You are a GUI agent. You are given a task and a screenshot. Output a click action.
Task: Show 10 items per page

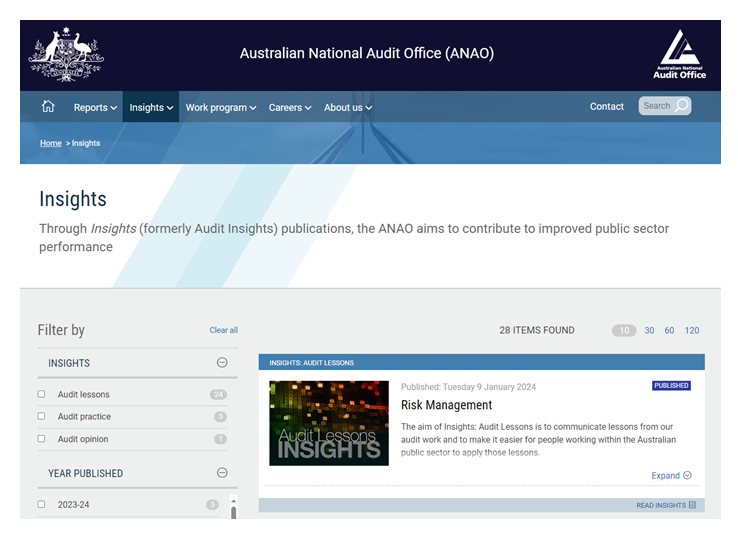click(624, 330)
